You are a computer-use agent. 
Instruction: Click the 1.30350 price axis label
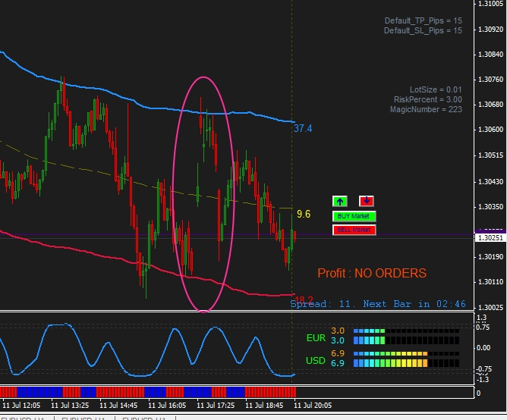[x=490, y=207]
